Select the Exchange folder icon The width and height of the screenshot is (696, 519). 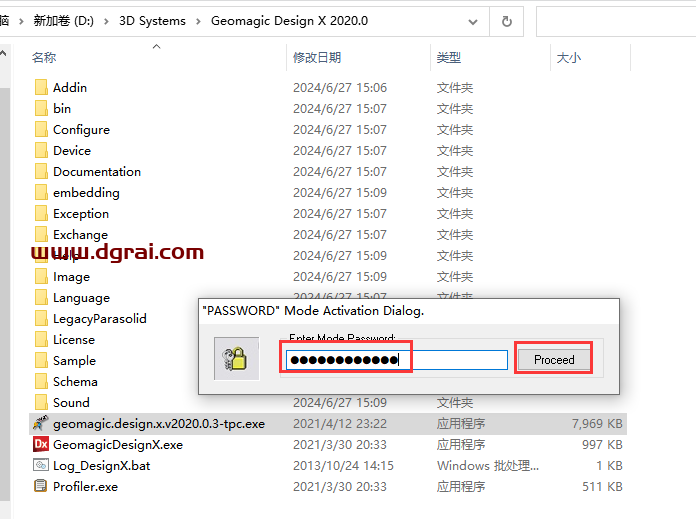click(41, 234)
